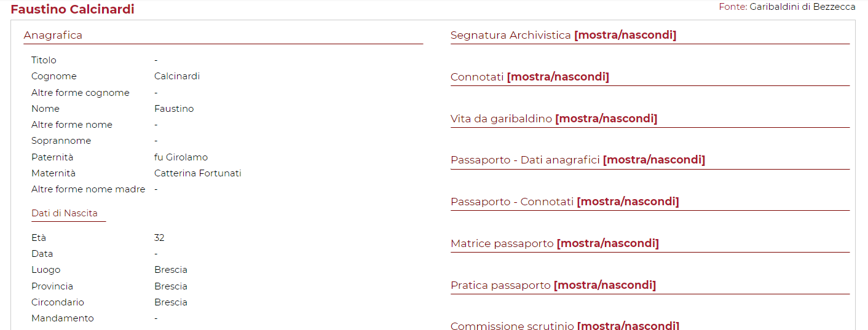Toggle Segnatura Archivistica mostra/nascondi section
This screenshot has width=868, height=330.
pyautogui.click(x=625, y=35)
